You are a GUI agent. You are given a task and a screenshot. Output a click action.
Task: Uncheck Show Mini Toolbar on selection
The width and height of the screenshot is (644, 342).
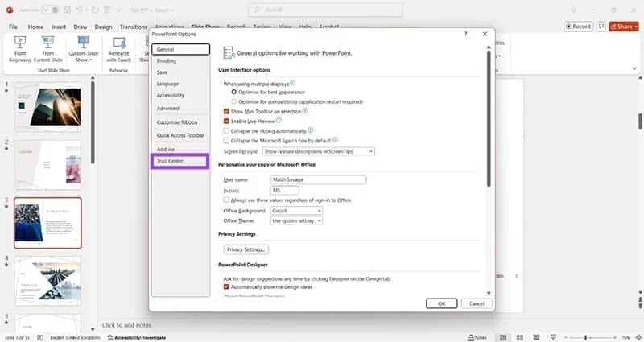(226, 111)
